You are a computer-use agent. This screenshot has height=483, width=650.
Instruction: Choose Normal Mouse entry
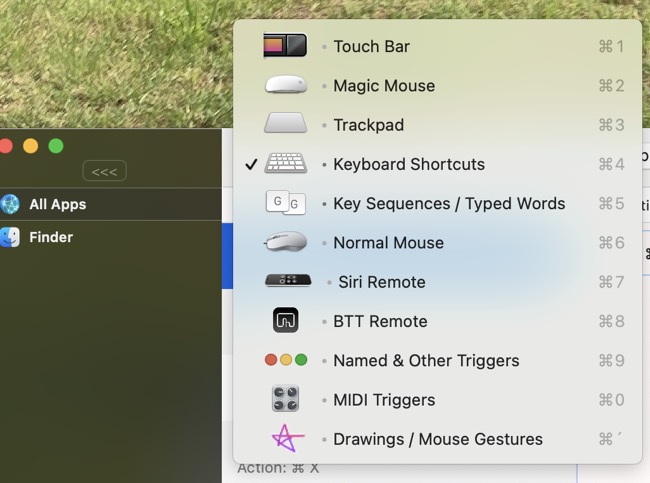click(437, 243)
